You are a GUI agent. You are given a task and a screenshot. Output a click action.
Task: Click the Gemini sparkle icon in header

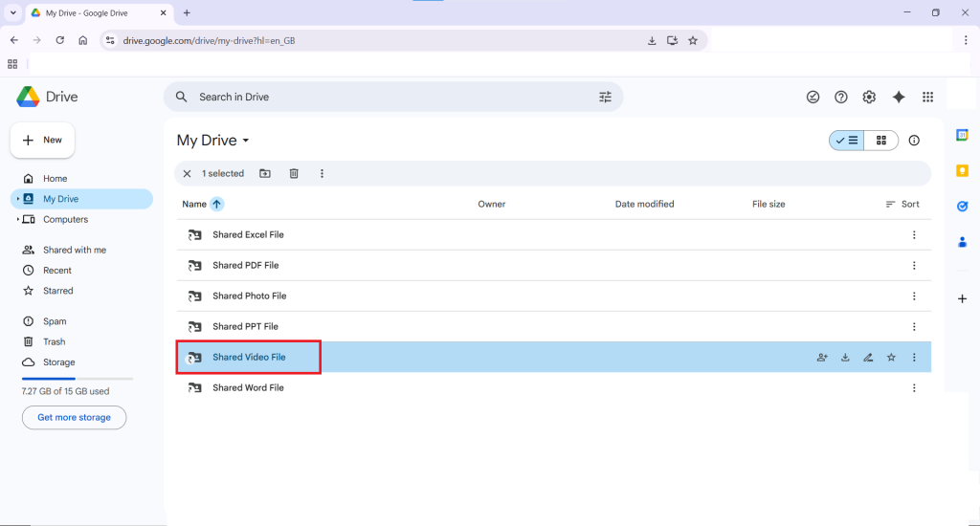(x=898, y=97)
